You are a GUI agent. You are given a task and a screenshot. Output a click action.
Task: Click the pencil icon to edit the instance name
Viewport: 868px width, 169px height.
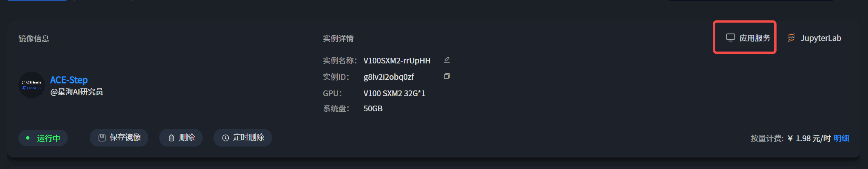coord(447,60)
